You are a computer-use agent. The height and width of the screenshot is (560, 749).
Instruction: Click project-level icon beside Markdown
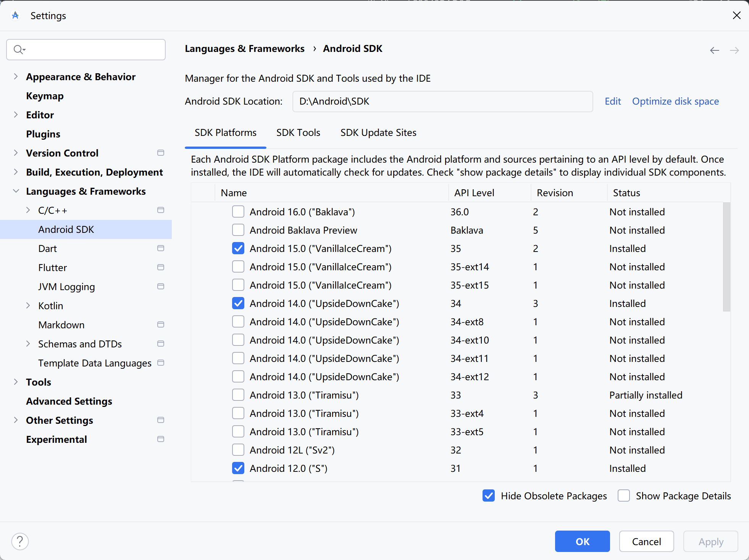(161, 325)
